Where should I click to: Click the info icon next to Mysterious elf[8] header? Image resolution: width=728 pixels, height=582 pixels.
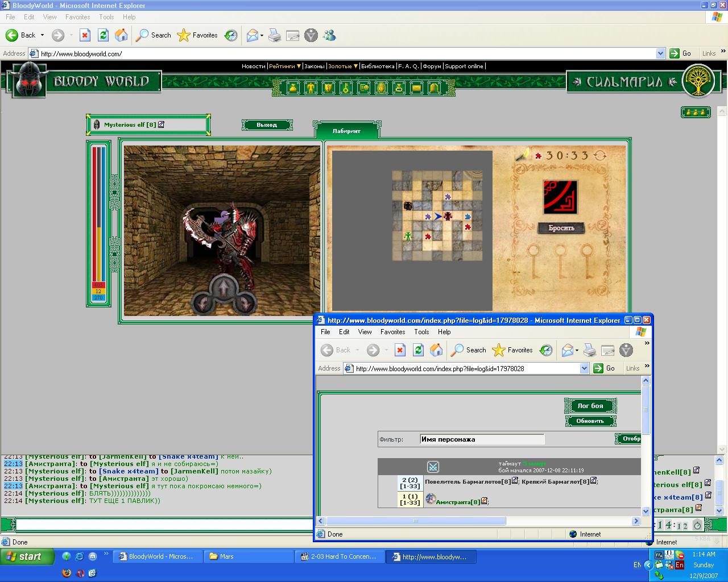coord(161,124)
